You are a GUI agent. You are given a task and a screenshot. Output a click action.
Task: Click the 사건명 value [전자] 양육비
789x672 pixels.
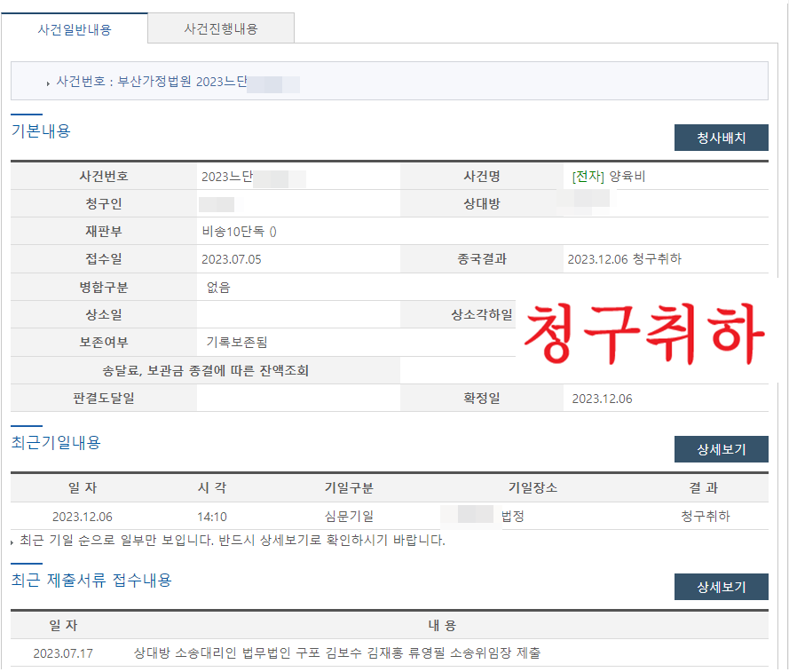pyautogui.click(x=609, y=177)
